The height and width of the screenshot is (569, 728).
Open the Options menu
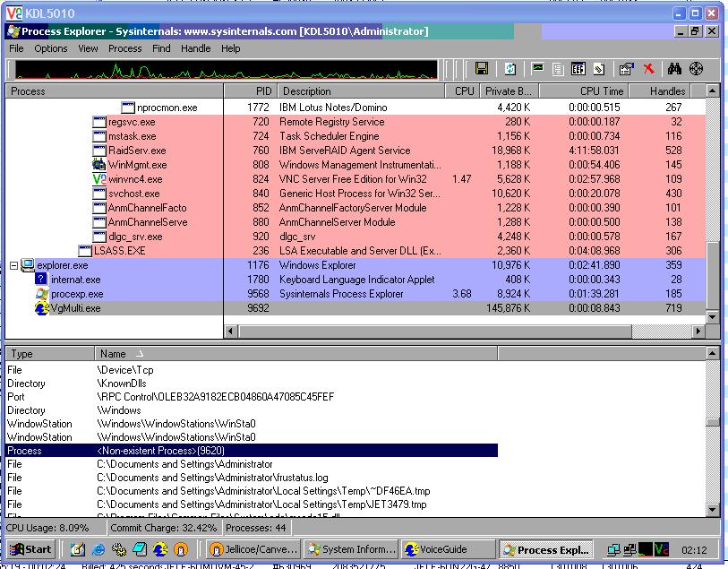(x=51, y=48)
